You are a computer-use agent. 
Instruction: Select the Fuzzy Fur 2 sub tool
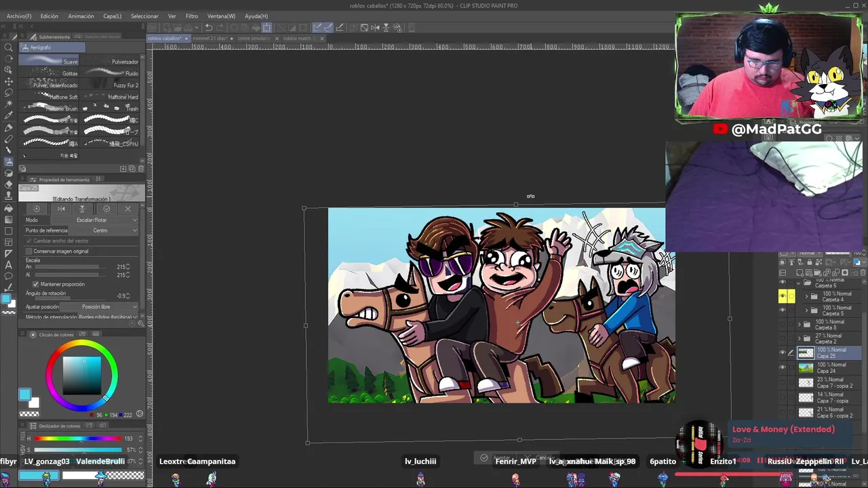point(110,85)
